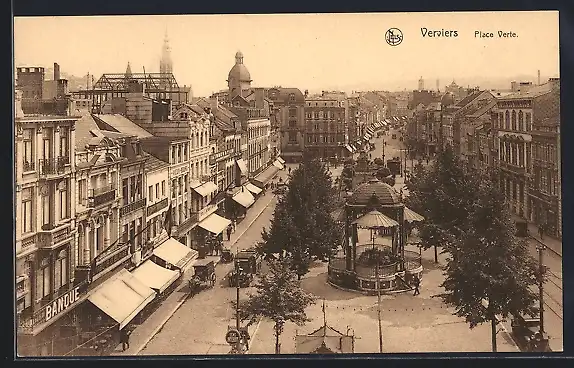Image resolution: width=574 pixels, height=368 pixels.
Task: Click the circular publisher logo emblem
Action: click(394, 37)
